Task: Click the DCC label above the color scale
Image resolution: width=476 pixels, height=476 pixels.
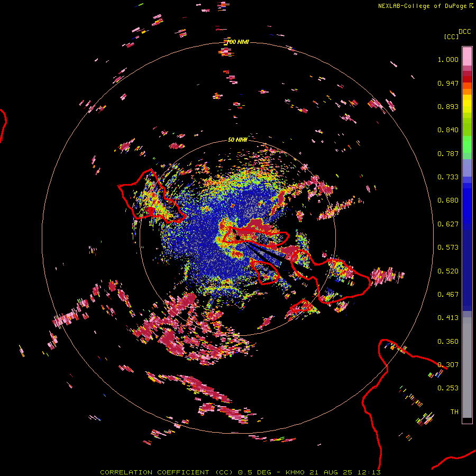Action: 464,32
